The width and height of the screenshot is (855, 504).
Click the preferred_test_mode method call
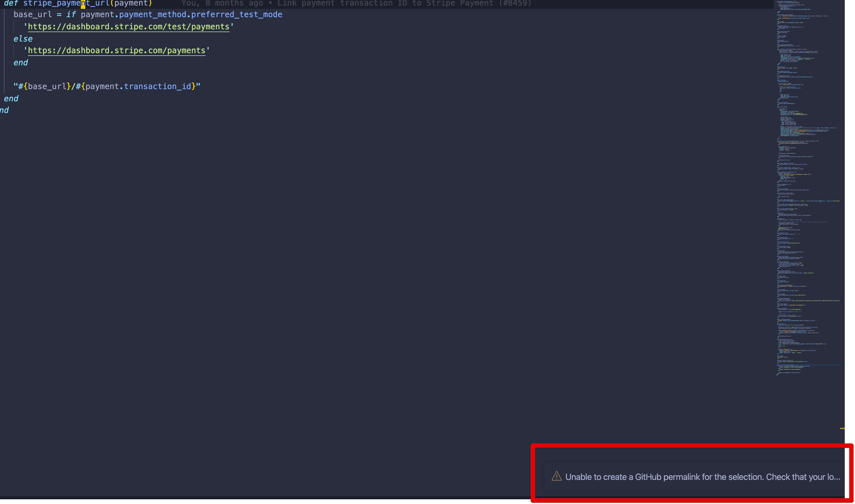coord(237,15)
